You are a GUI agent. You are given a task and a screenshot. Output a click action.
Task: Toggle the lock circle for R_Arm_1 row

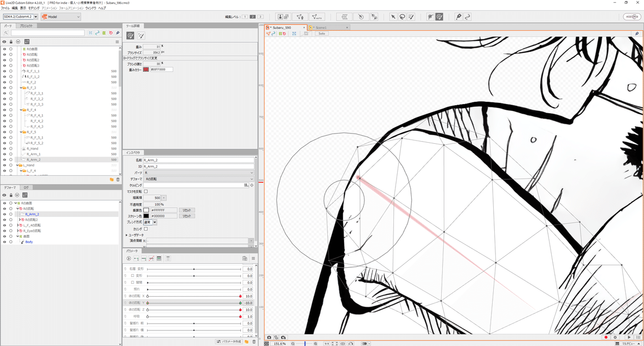11,154
